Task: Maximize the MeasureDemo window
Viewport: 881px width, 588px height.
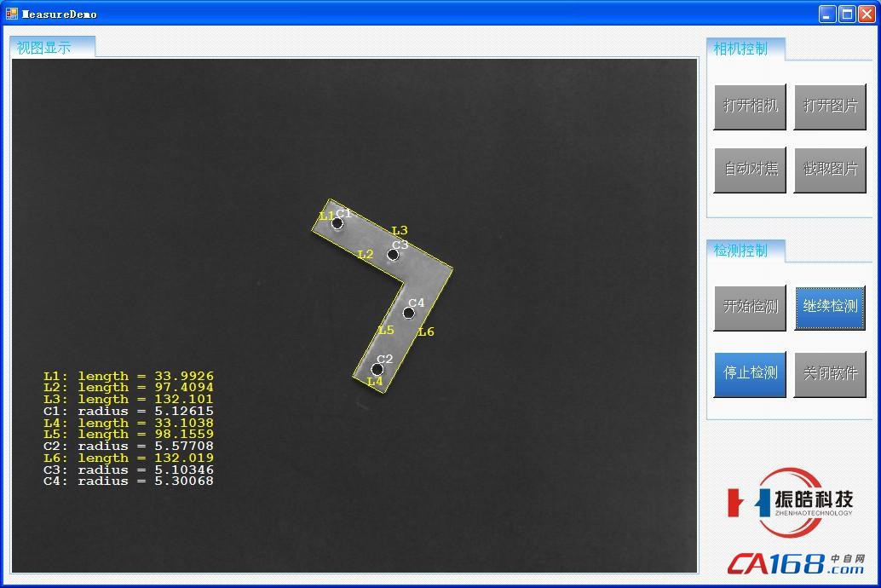Action: point(847,14)
